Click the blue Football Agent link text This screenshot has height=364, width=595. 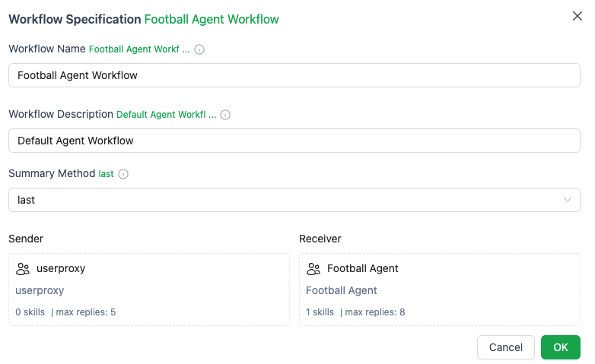tap(342, 290)
